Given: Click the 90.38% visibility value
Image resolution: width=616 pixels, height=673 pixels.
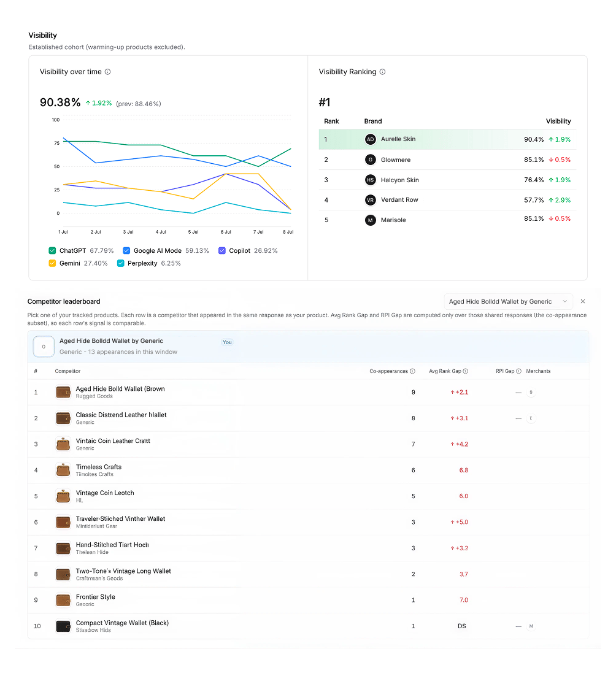Looking at the screenshot, I should (60, 102).
